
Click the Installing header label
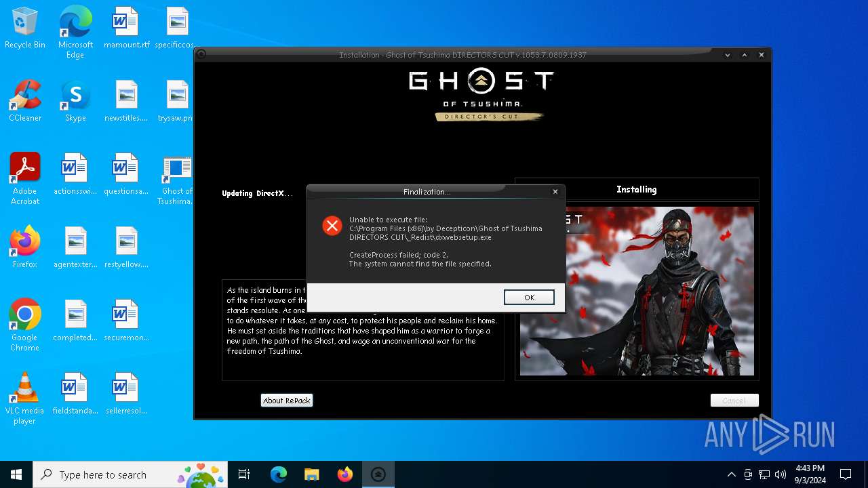[x=636, y=190]
